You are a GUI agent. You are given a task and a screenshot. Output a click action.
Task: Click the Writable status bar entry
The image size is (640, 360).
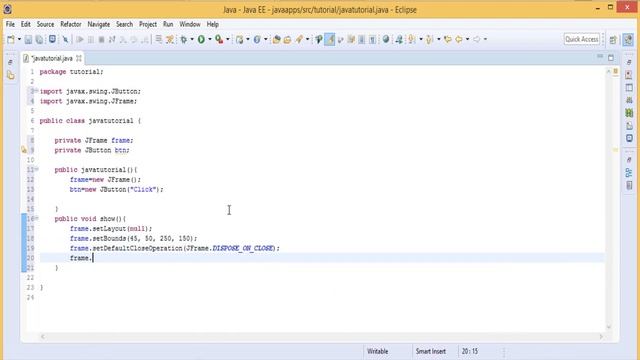point(378,351)
